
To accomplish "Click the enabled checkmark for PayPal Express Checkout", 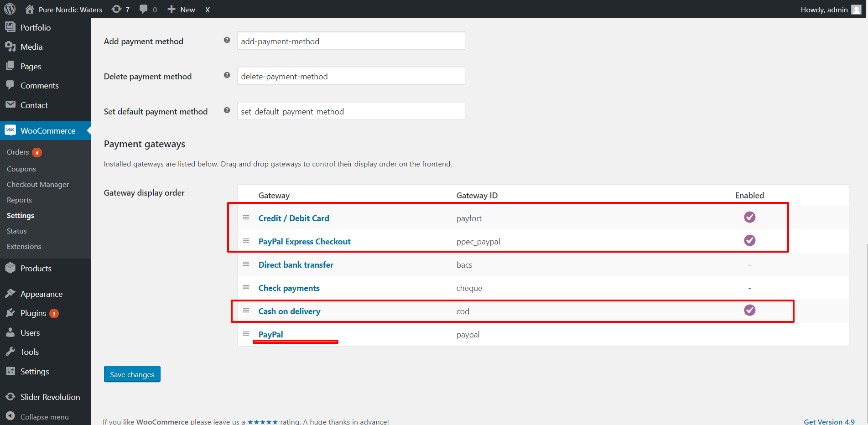I will (749, 240).
